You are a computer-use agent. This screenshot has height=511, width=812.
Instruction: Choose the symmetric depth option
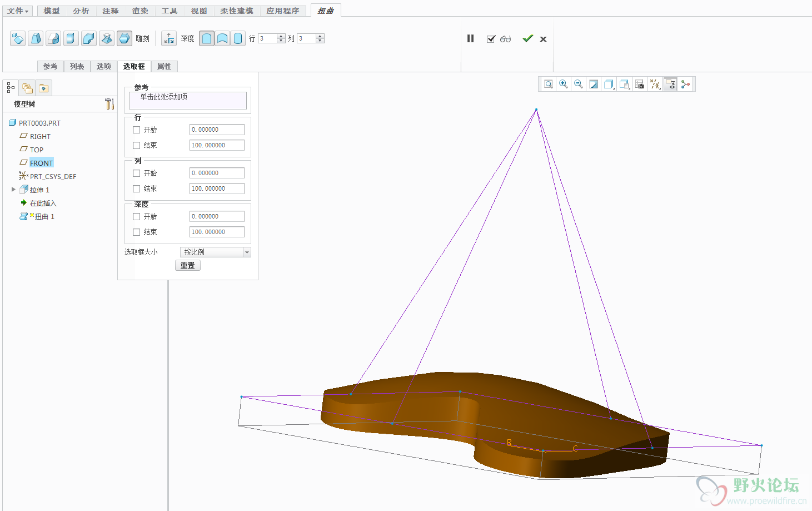tap(238, 38)
